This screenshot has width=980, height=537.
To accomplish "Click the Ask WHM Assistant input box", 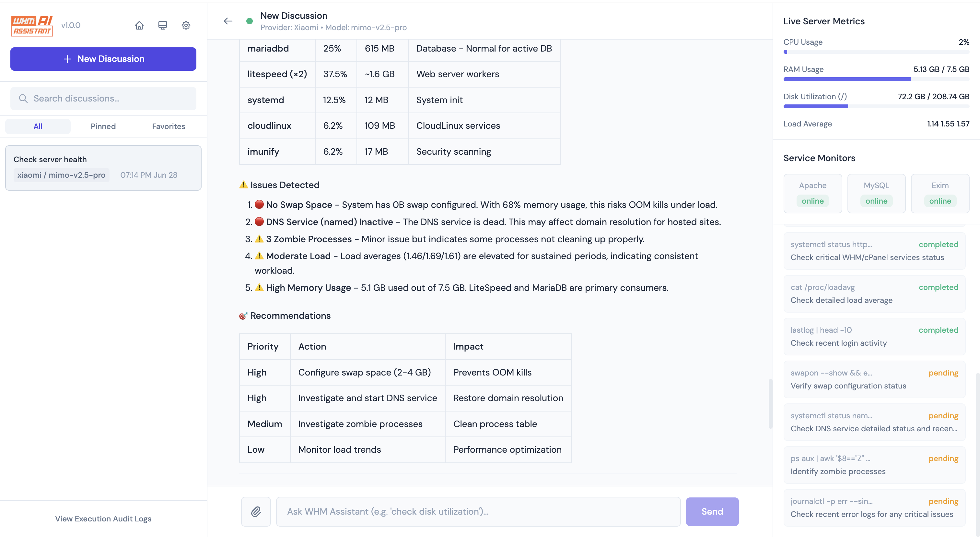I will pos(478,511).
